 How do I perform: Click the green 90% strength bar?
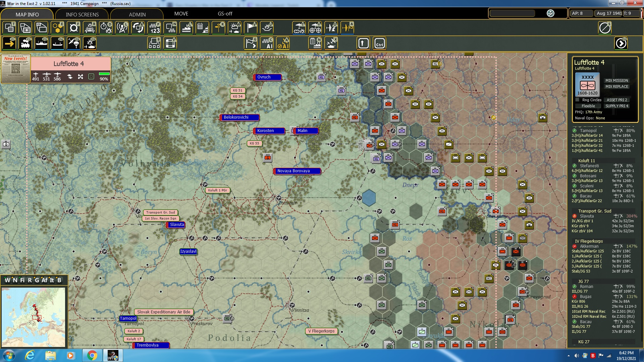104,74
